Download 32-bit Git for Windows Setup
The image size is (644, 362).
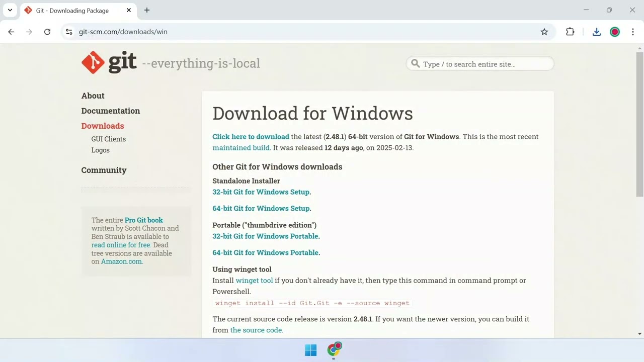pos(262,192)
